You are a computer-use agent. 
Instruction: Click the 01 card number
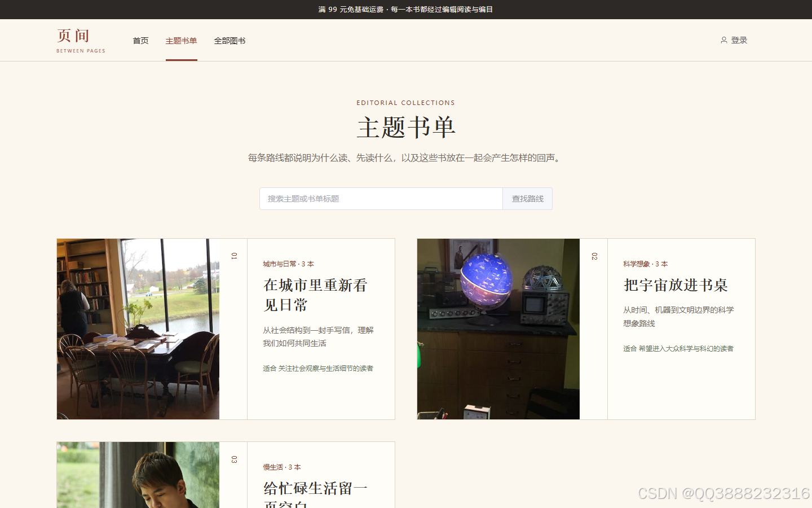coord(234,256)
